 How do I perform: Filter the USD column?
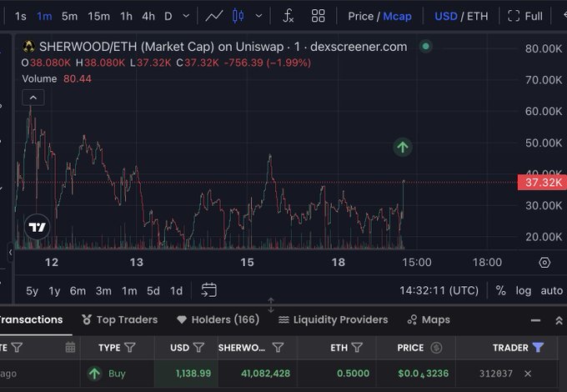(198, 348)
